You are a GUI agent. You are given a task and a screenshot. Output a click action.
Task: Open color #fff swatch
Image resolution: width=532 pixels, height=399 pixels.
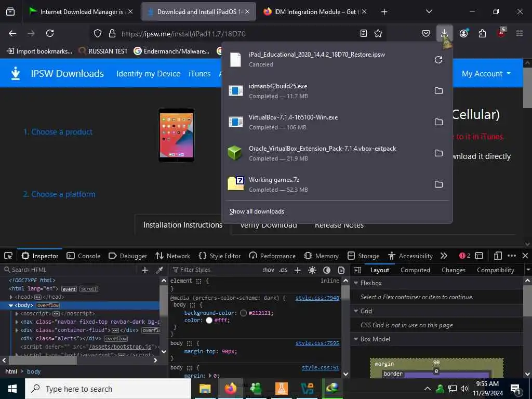pos(209,321)
